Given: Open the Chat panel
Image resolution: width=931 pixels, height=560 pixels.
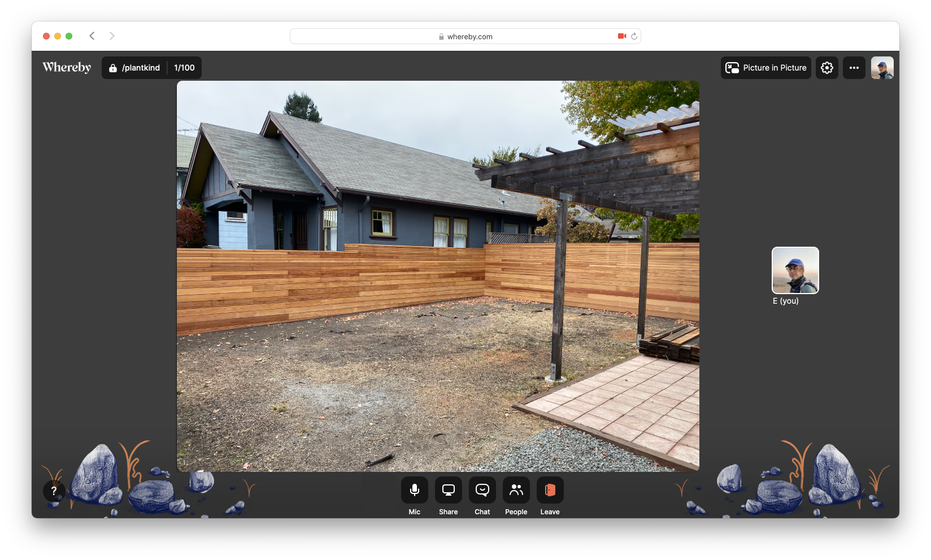Looking at the screenshot, I should coord(482,490).
